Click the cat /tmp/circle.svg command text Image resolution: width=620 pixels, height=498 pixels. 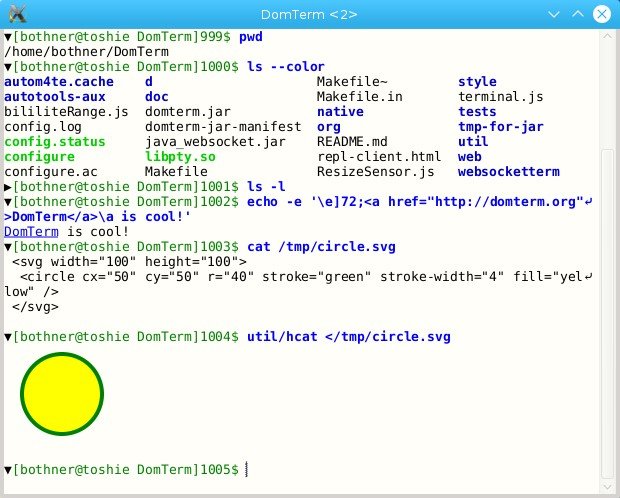tap(321, 247)
